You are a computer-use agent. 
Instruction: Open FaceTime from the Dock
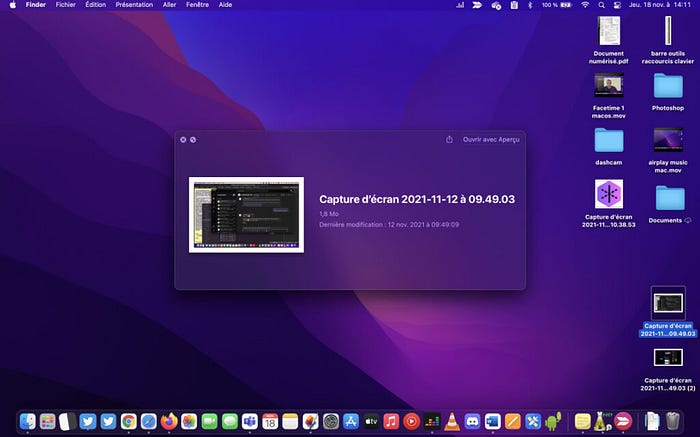point(209,421)
